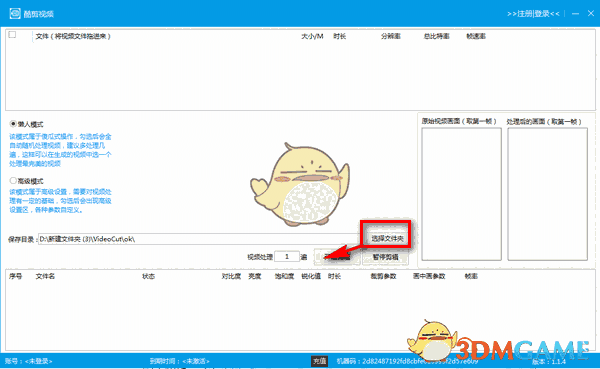This screenshot has width=600, height=369.
Task: Select the 懒人模式 radio button
Action: pos(13,124)
